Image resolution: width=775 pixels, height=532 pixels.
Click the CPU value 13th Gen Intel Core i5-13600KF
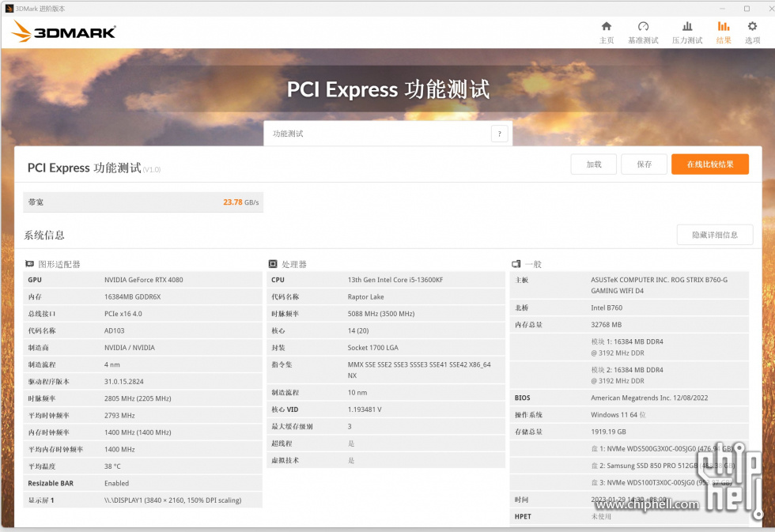[x=395, y=280]
